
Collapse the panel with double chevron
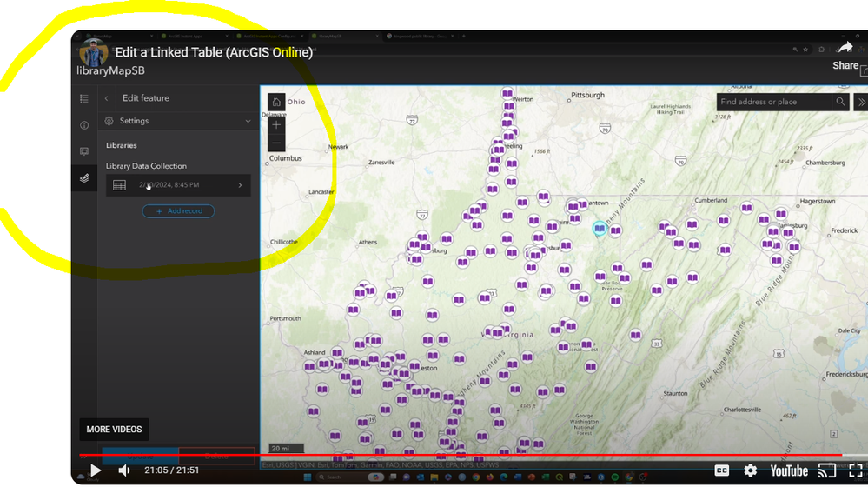pyautogui.click(x=861, y=102)
